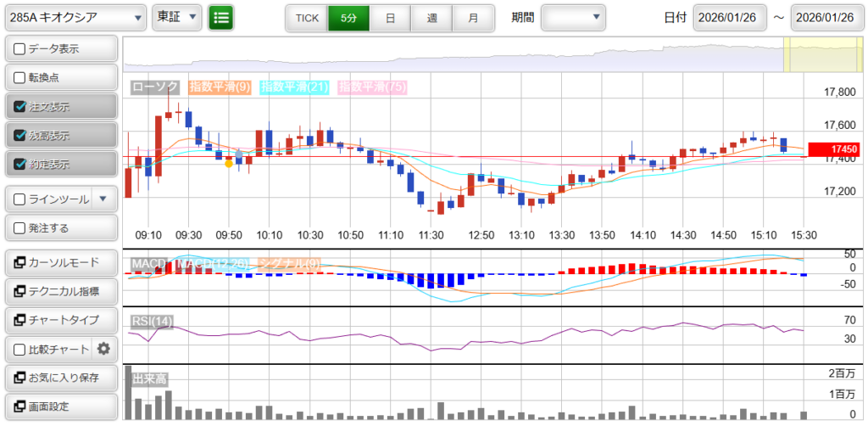
Task: Enable the データ表示 checkbox
Action: 20,49
